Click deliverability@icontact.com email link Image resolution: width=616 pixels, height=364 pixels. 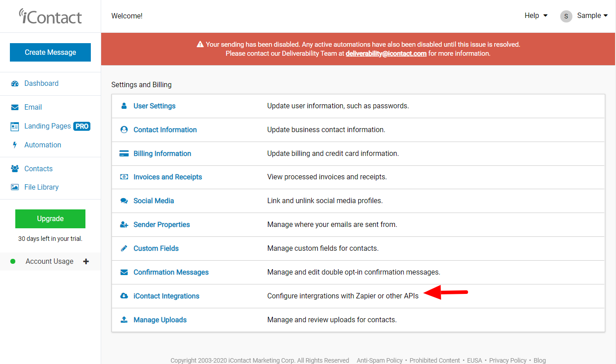[386, 53]
